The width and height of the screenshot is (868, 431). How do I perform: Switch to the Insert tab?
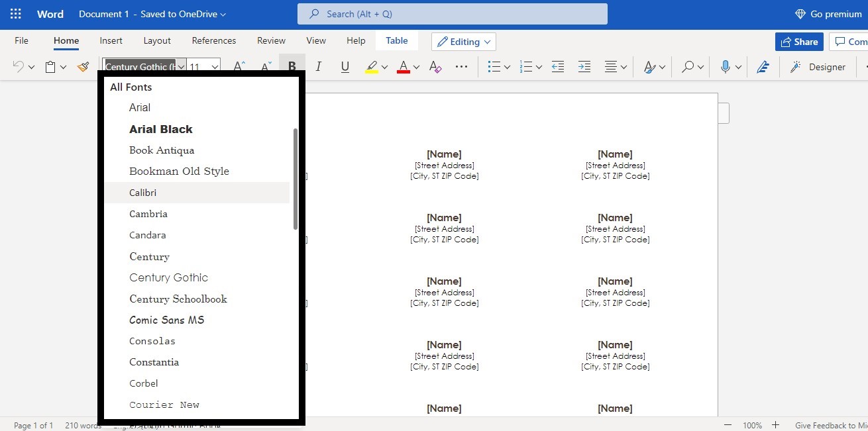point(111,40)
